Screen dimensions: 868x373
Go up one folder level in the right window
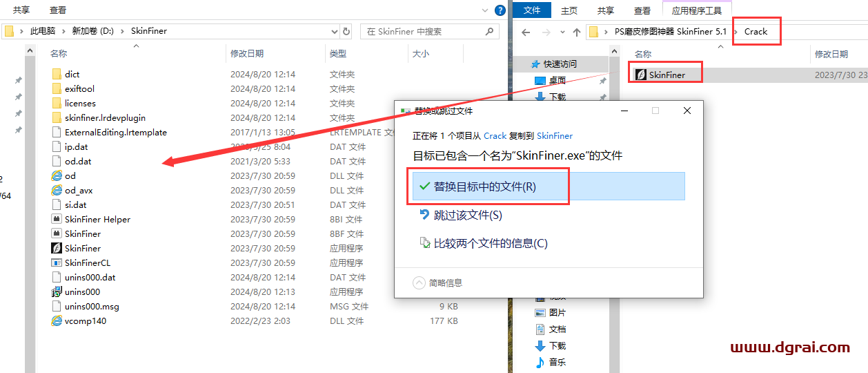tap(576, 32)
